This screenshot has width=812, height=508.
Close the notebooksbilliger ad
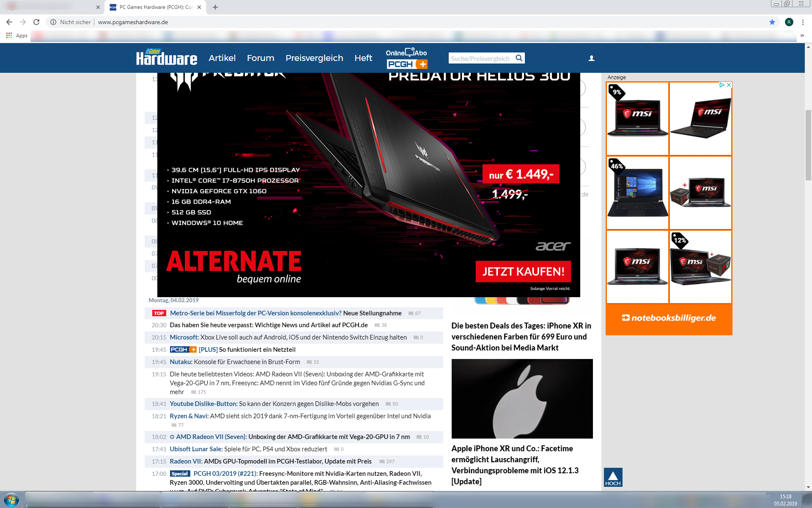pos(729,85)
